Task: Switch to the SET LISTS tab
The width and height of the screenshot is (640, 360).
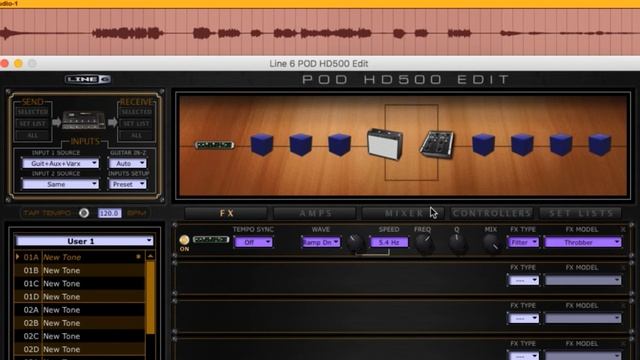Action: [x=580, y=213]
